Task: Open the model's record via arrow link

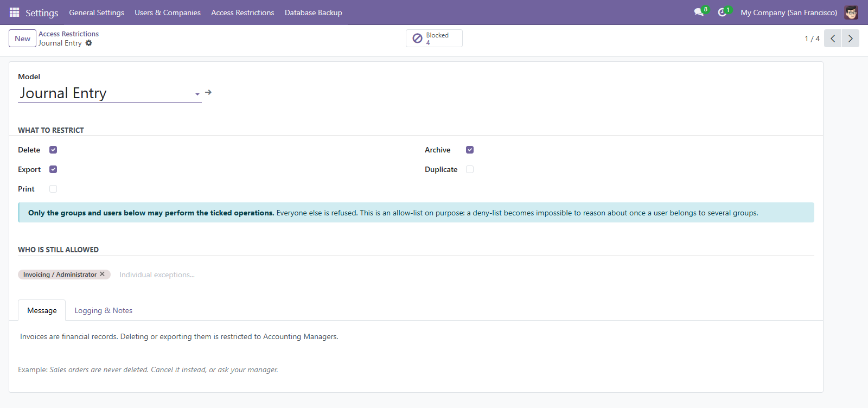Action: (208, 92)
